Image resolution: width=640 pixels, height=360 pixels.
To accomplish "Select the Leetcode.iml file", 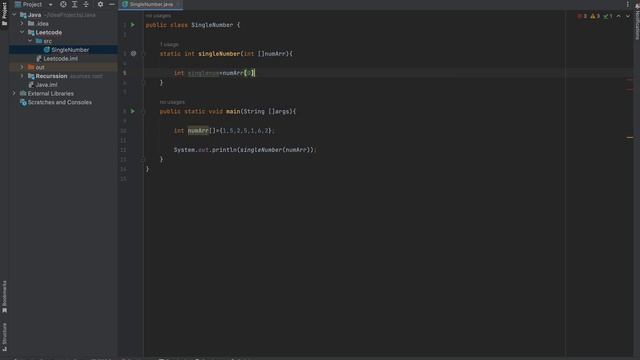I will (x=60, y=58).
